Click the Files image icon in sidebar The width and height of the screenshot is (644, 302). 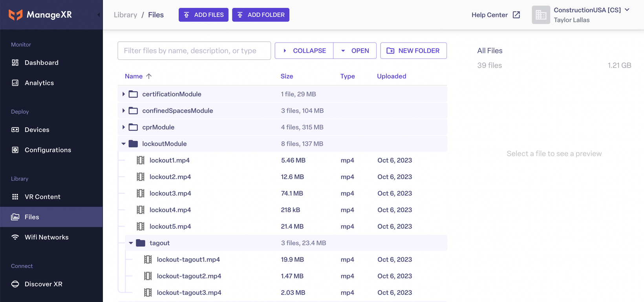click(x=15, y=217)
